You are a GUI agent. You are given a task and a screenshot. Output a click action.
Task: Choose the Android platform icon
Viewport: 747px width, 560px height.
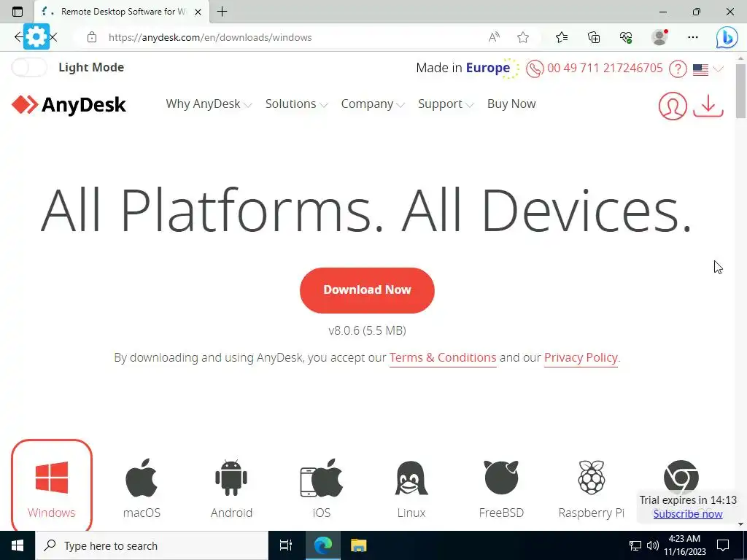pos(231,478)
